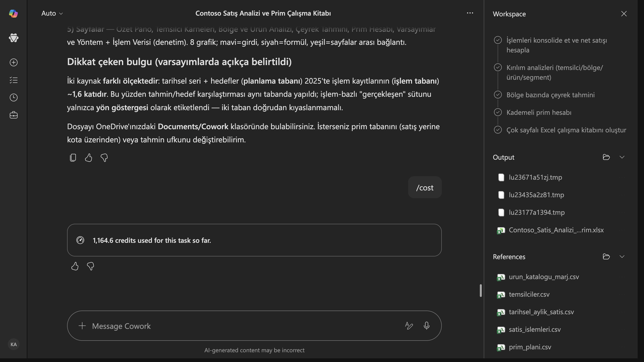Thumbs down the analysis response
Viewport: 644px width, 362px height.
coord(104,158)
